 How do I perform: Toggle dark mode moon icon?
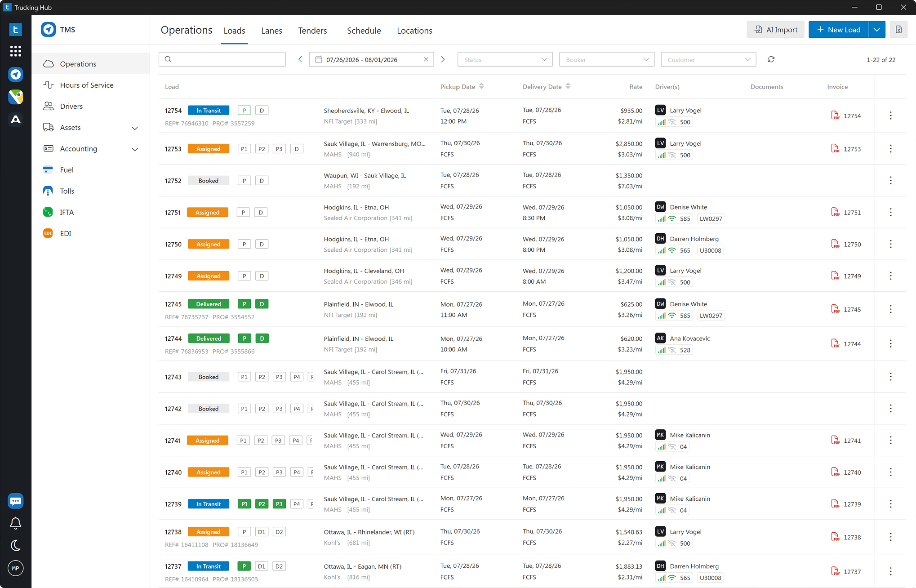[16, 546]
